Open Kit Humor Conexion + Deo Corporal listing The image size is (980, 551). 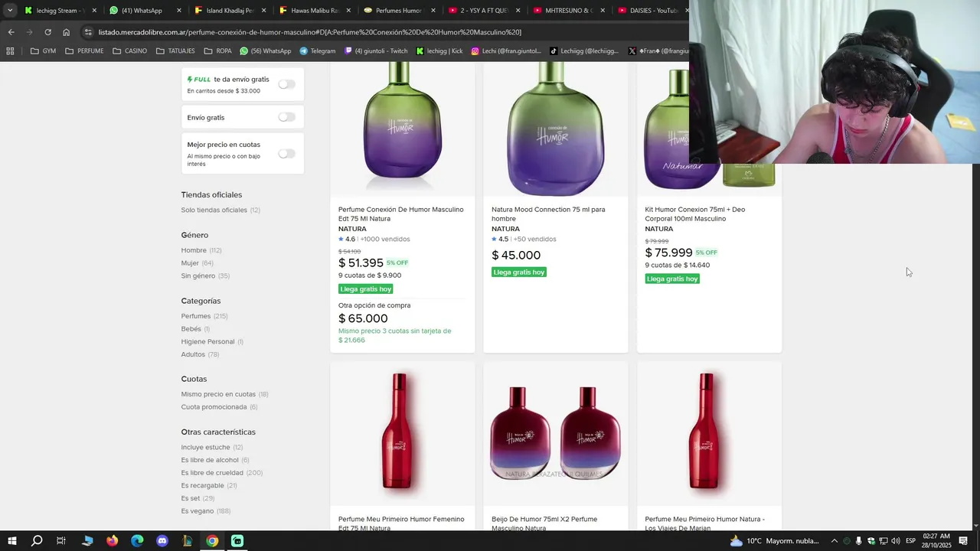tap(695, 214)
